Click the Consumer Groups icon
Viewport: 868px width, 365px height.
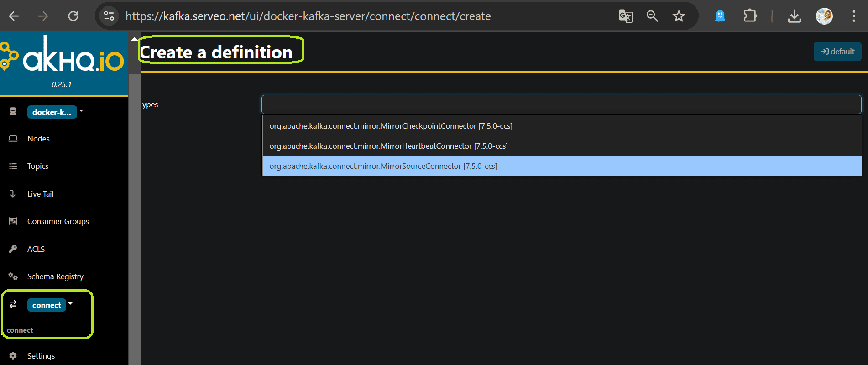[13, 221]
